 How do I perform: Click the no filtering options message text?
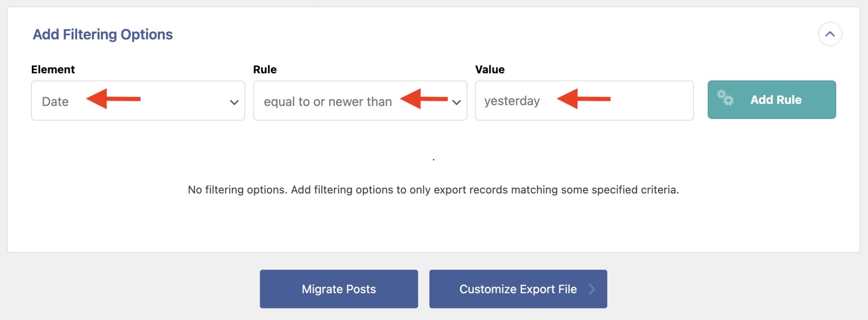[433, 190]
